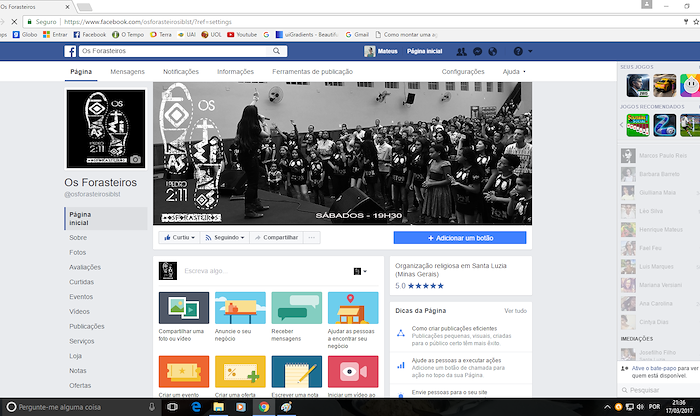Open friend requests icon
The image size is (700, 416).
point(461,51)
